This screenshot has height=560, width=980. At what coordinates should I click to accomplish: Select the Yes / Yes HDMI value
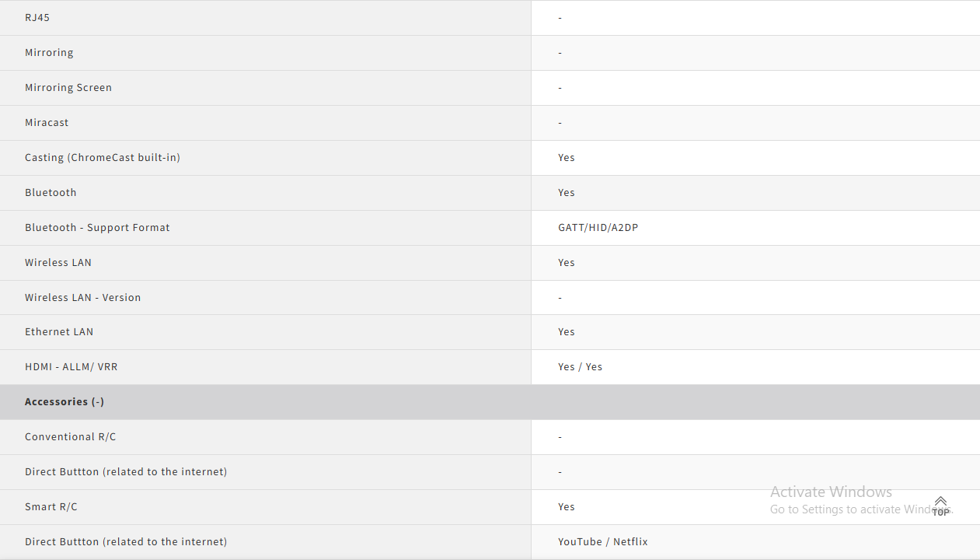pos(580,367)
